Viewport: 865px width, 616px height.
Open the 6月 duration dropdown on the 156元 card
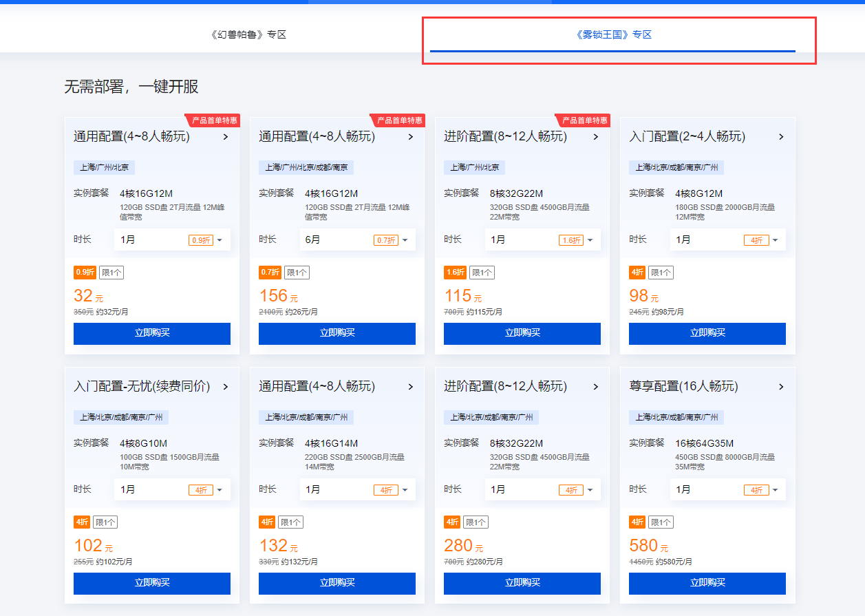click(x=357, y=240)
